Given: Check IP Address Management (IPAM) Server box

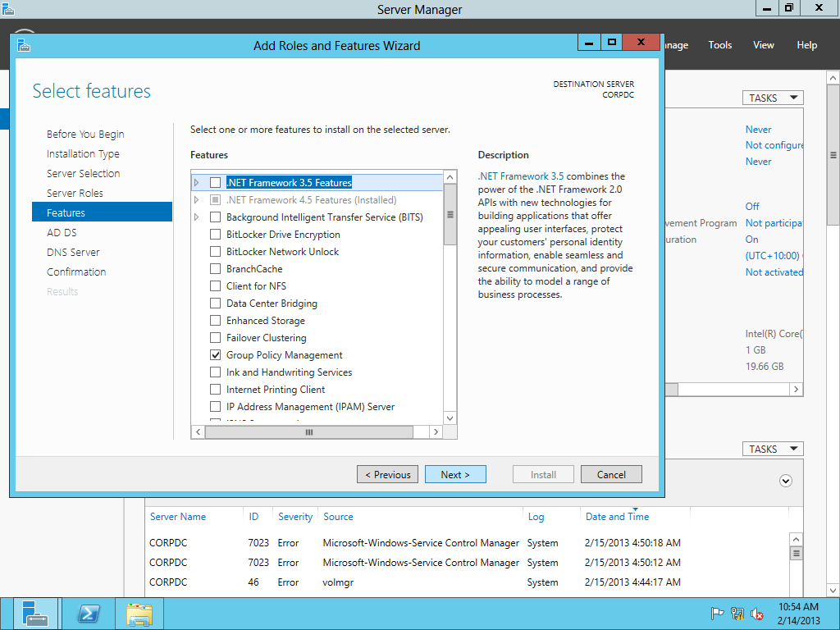Looking at the screenshot, I should tap(216, 406).
